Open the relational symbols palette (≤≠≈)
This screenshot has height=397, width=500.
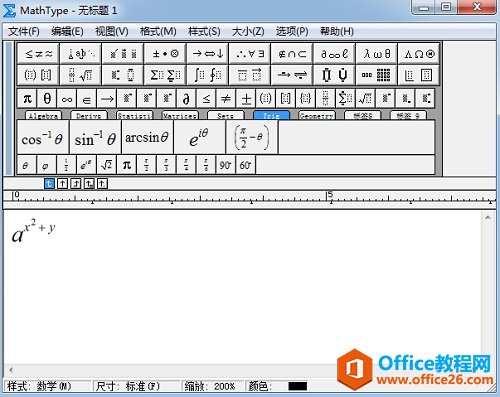(x=39, y=54)
